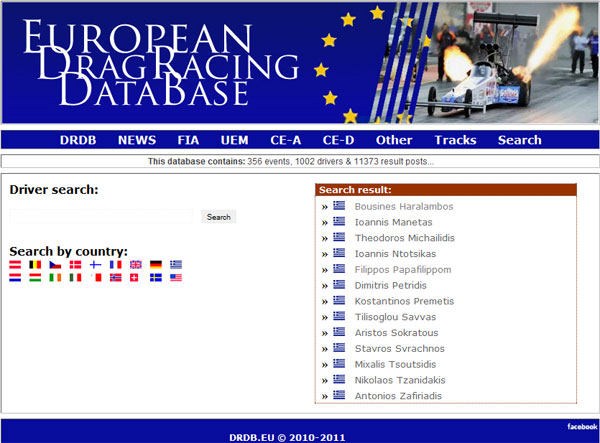The image size is (600, 443).
Task: Click the Greek flag beside Bousines Haralambos
Action: [x=339, y=206]
